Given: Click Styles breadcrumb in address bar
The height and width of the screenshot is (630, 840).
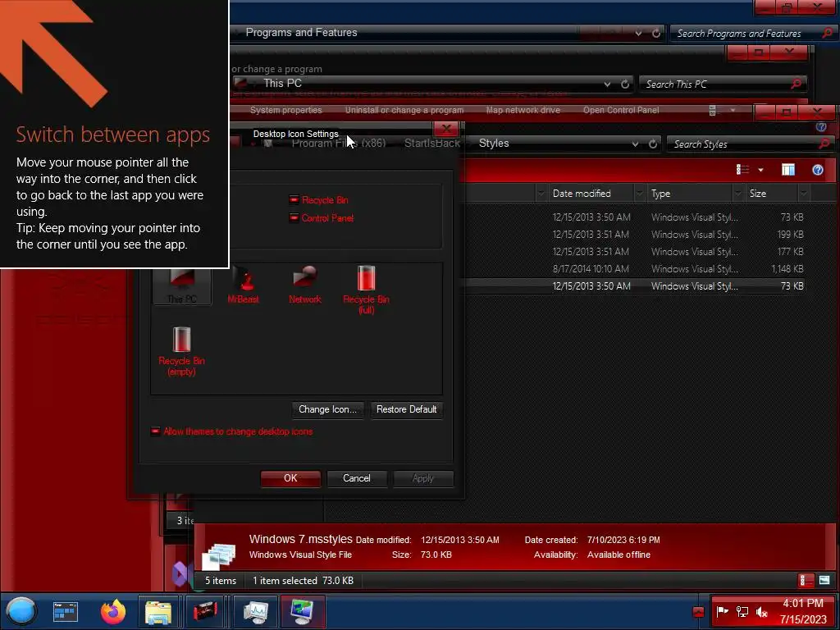Looking at the screenshot, I should (x=494, y=143).
